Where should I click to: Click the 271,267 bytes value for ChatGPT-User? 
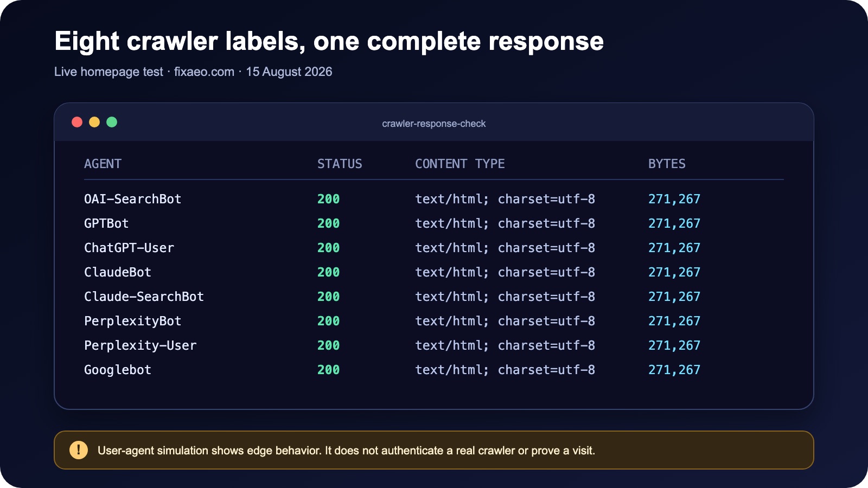click(674, 248)
